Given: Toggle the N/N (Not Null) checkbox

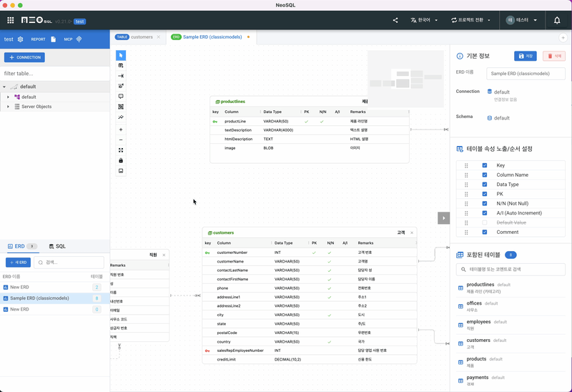Looking at the screenshot, I should [x=484, y=203].
